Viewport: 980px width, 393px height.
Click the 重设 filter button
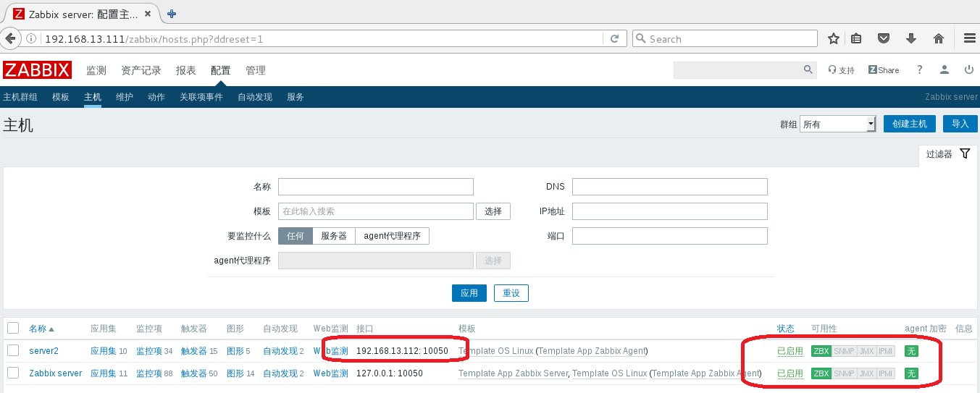tap(511, 293)
